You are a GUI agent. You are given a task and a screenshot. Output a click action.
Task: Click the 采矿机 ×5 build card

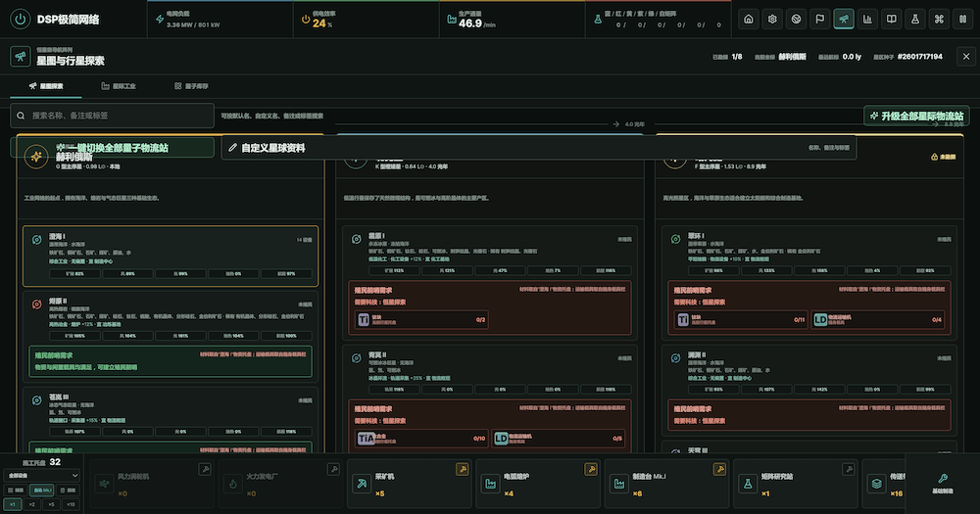[410, 484]
